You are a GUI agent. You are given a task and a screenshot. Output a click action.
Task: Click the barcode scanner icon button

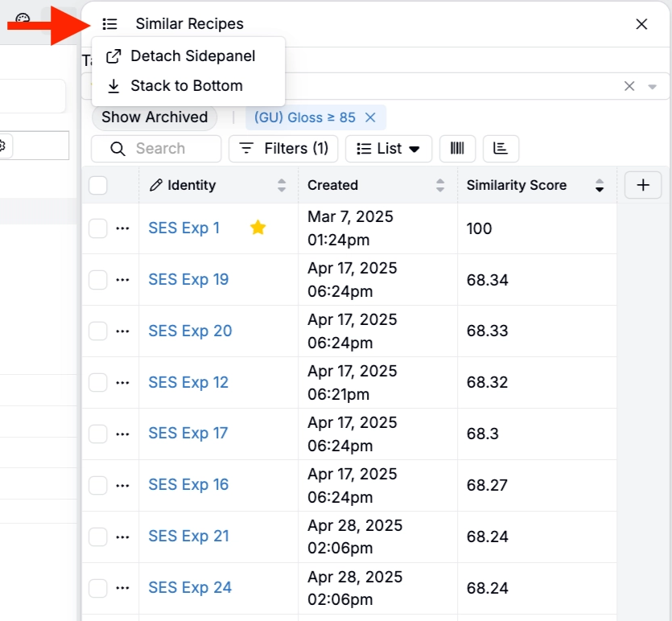(x=457, y=149)
